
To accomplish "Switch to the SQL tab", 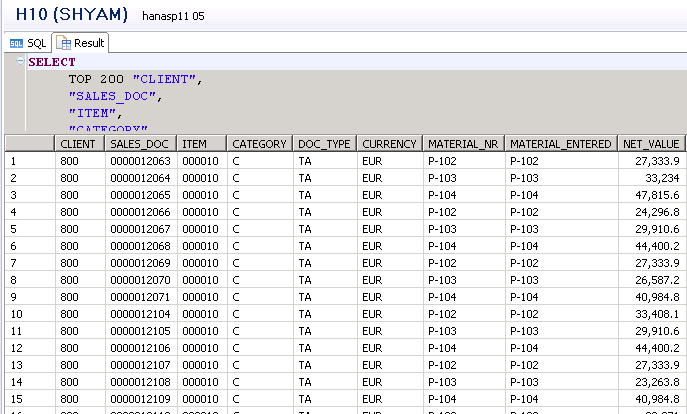I will (28, 43).
